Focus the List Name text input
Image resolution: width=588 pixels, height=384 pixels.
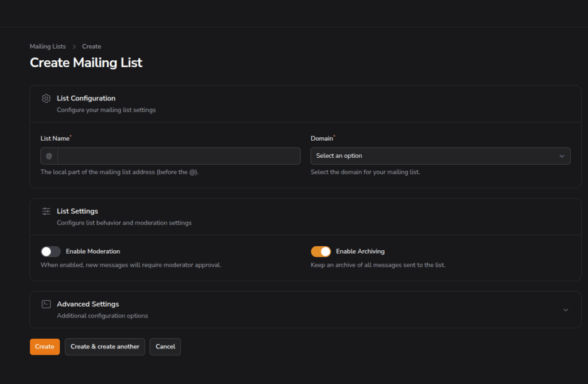pos(179,156)
